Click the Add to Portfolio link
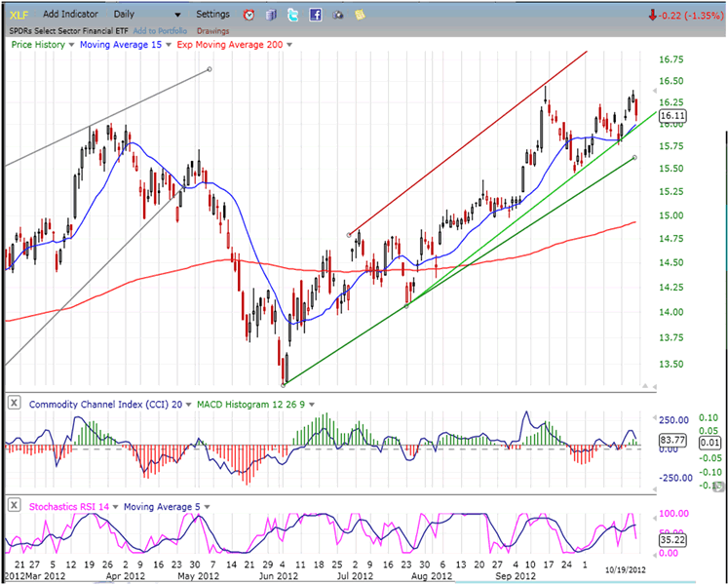 click(160, 31)
